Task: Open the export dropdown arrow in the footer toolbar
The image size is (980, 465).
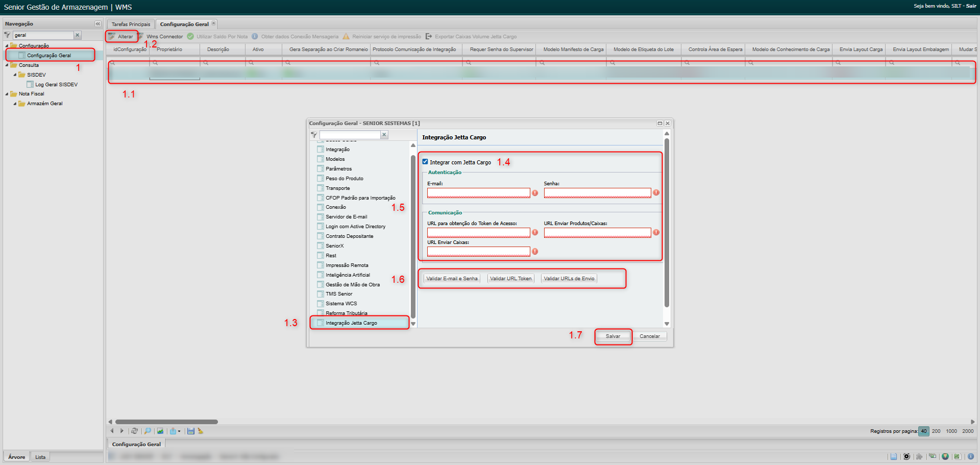Action: [179, 431]
